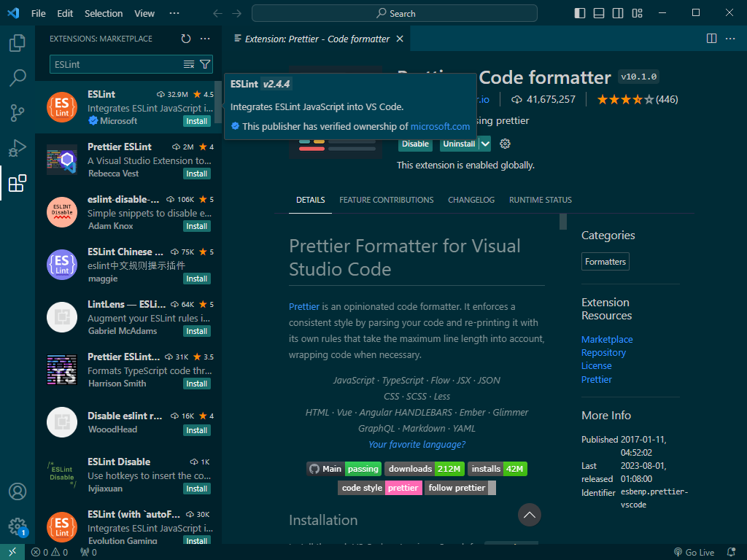This screenshot has height=560, width=747.
Task: Go back with the navigation arrow
Action: [217, 13]
